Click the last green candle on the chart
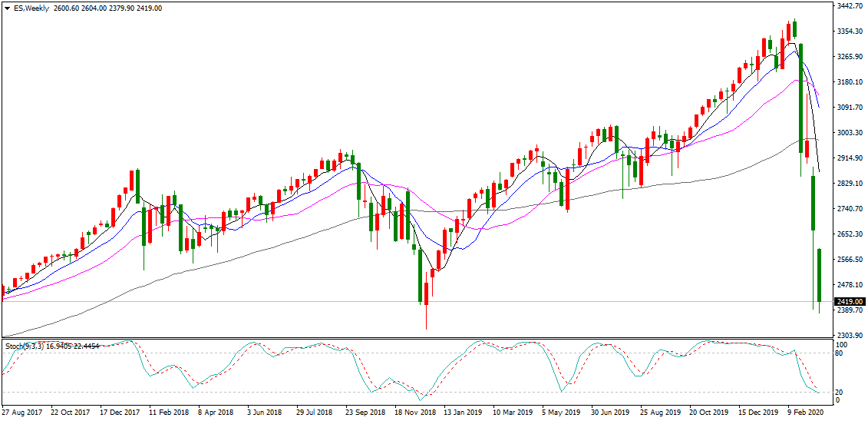The width and height of the screenshot is (868, 421). pos(820,275)
